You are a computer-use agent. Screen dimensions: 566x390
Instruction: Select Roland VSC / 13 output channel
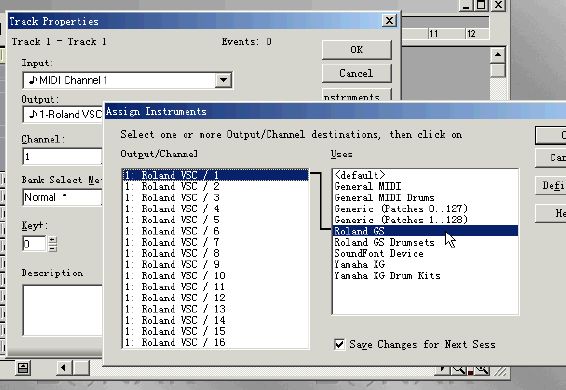(215, 309)
